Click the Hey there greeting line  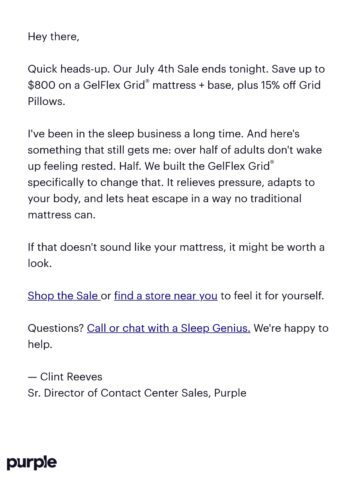[x=54, y=36]
